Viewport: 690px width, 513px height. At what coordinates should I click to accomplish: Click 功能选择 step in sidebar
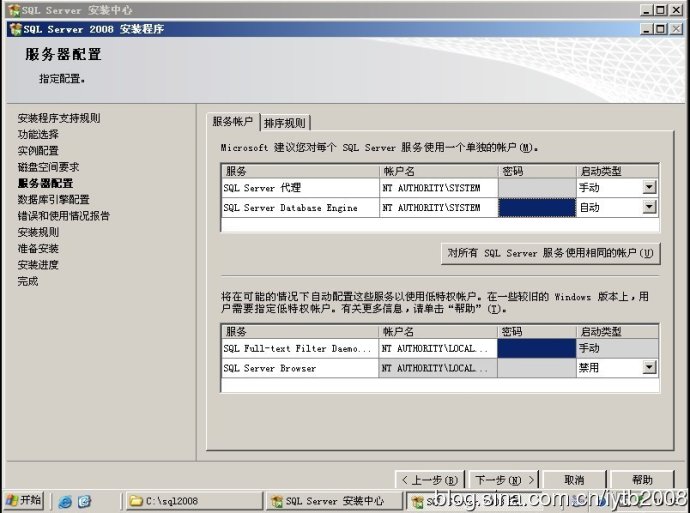[38, 134]
